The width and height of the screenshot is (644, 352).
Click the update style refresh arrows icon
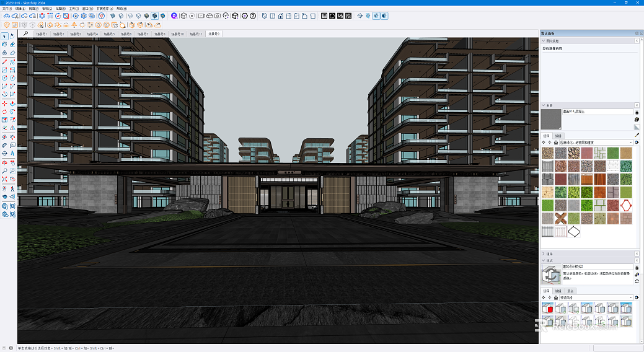pos(637,281)
